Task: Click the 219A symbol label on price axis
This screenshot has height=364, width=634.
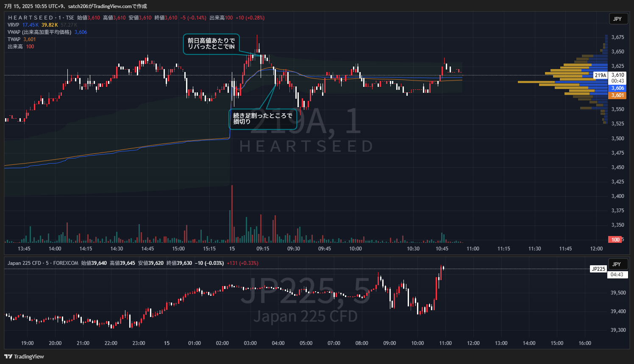Action: click(x=601, y=75)
